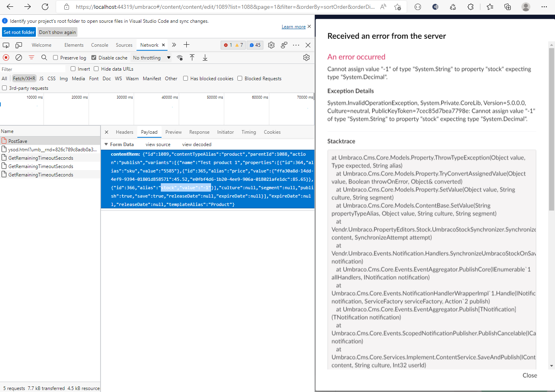Viewport: 555px width, 392px height.
Task: Tick the Invert filter checkbox
Action: [73, 69]
